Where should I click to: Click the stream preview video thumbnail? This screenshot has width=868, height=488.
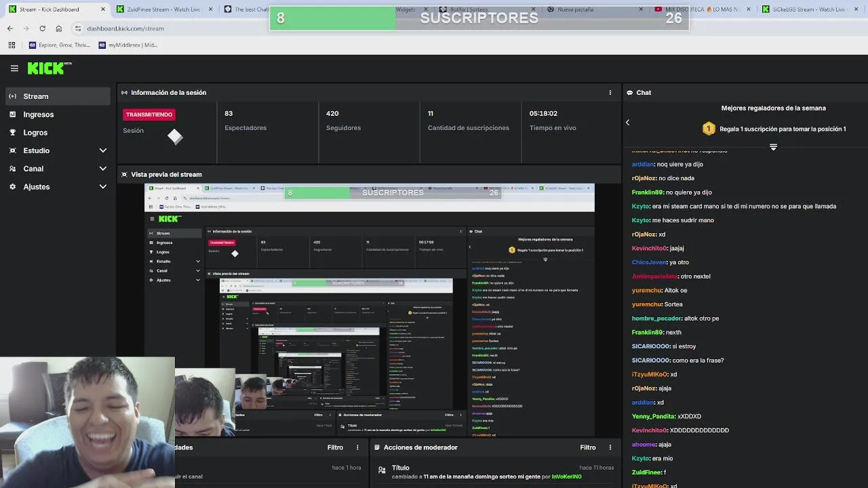[370, 310]
